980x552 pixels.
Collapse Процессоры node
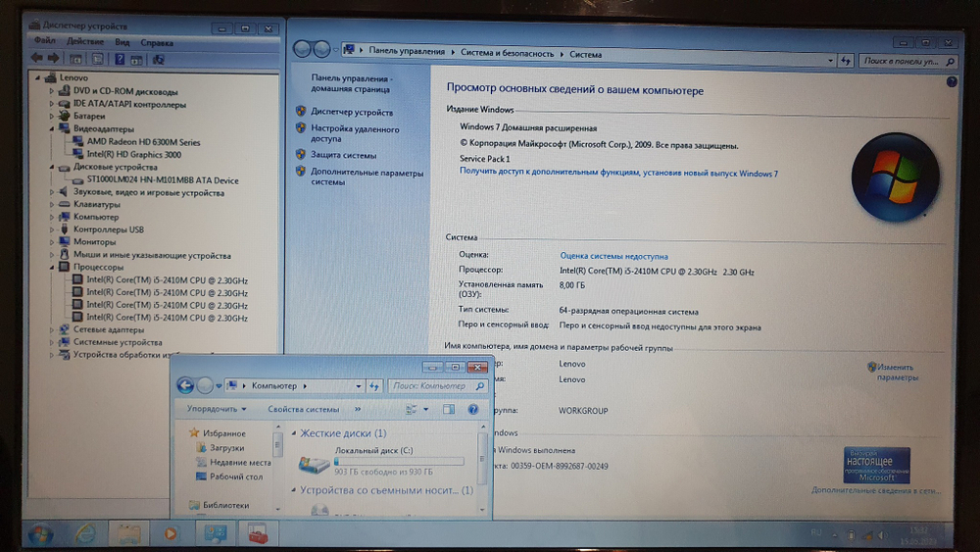pyautogui.click(x=52, y=267)
